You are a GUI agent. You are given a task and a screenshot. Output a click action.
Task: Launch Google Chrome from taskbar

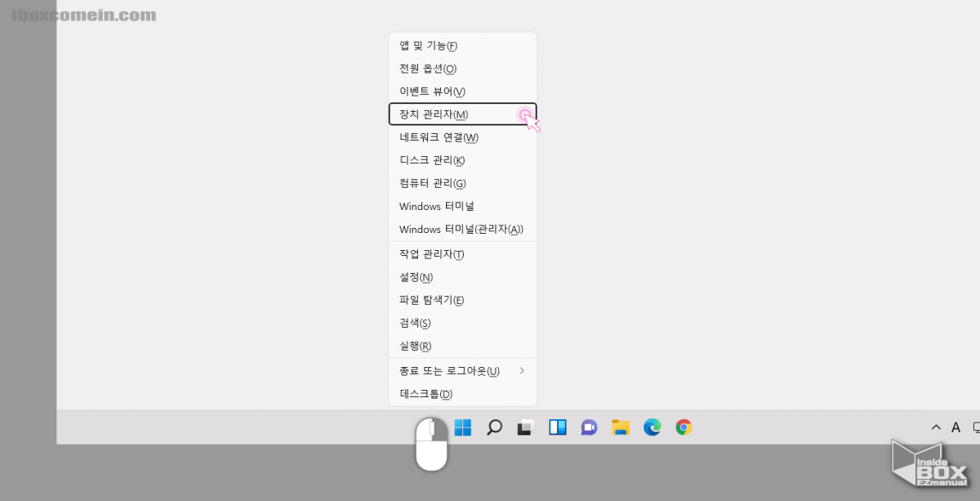tap(684, 427)
